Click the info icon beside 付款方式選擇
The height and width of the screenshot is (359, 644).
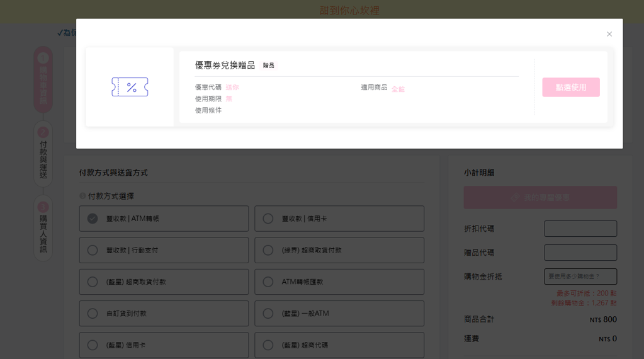(x=82, y=196)
